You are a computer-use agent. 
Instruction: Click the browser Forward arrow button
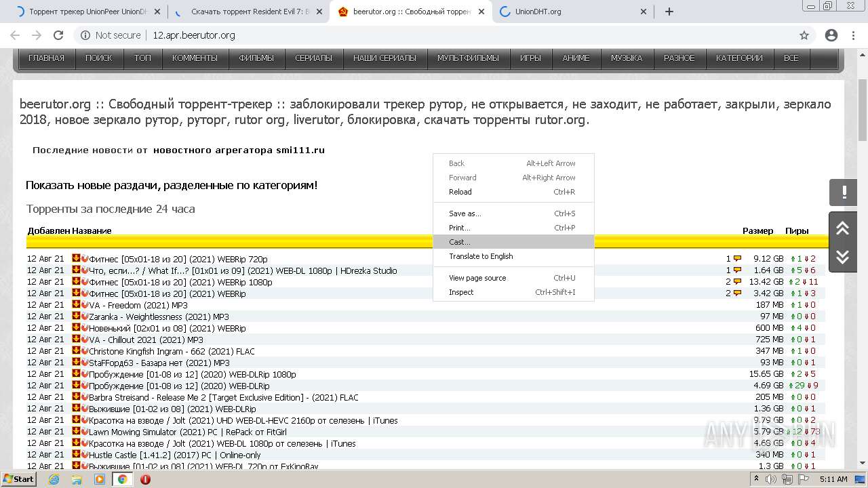37,35
